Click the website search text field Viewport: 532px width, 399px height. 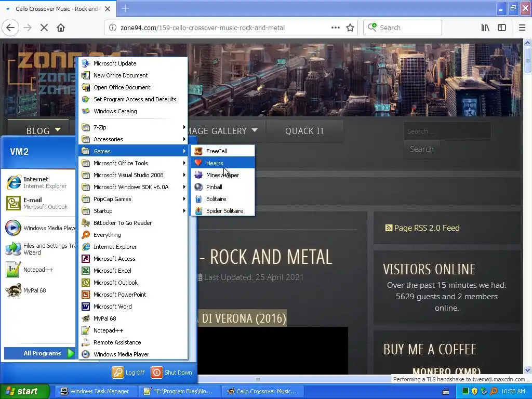pyautogui.click(x=447, y=131)
